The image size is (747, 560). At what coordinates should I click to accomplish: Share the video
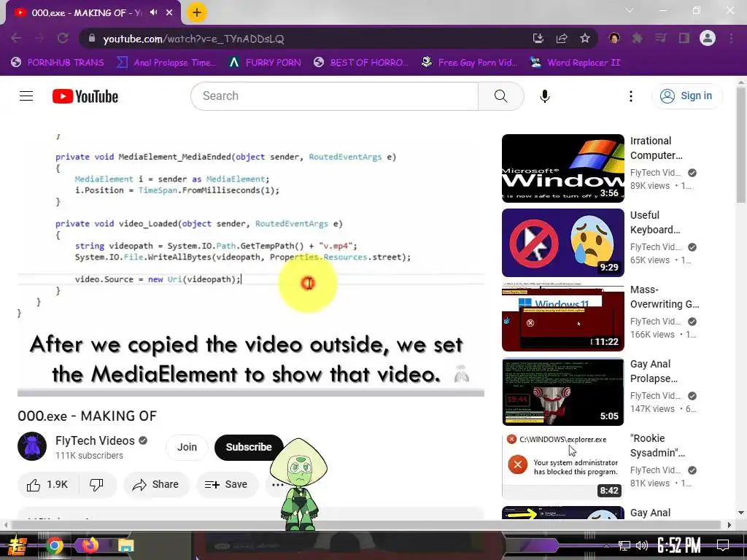tap(156, 485)
